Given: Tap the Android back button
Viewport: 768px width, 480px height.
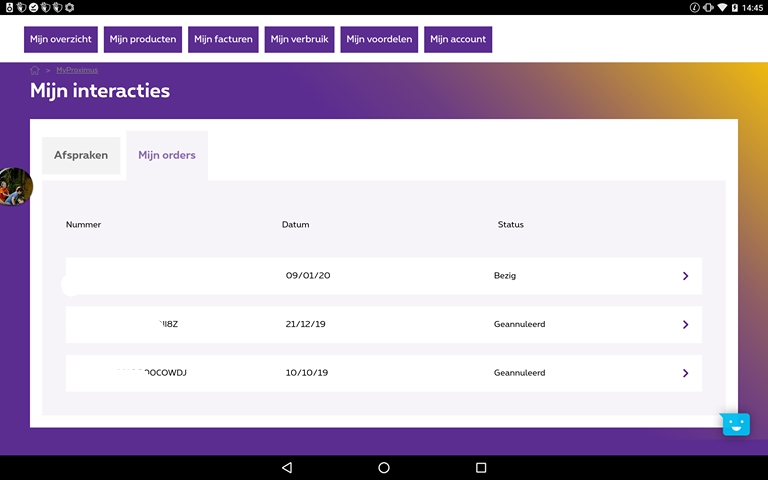Looking at the screenshot, I should click(x=287, y=467).
